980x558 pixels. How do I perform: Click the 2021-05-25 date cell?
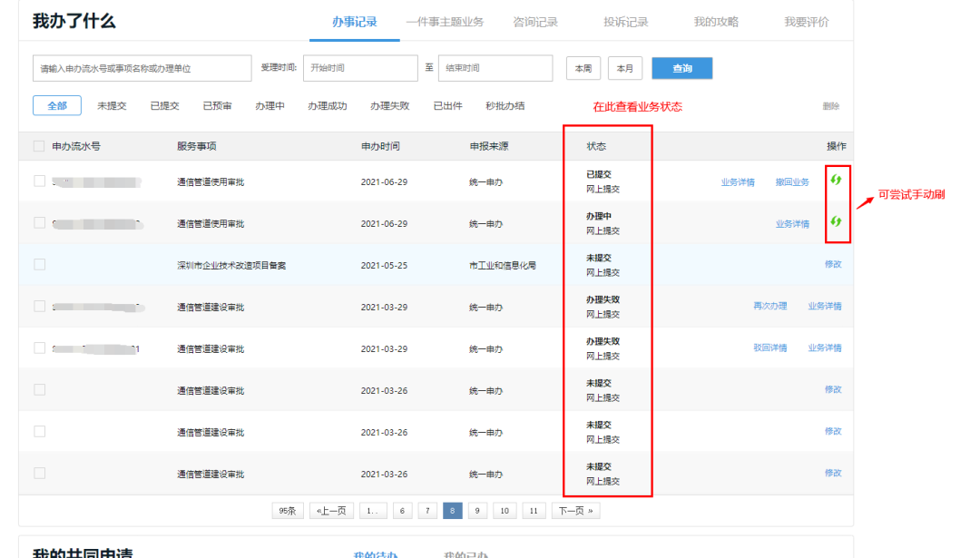click(384, 266)
